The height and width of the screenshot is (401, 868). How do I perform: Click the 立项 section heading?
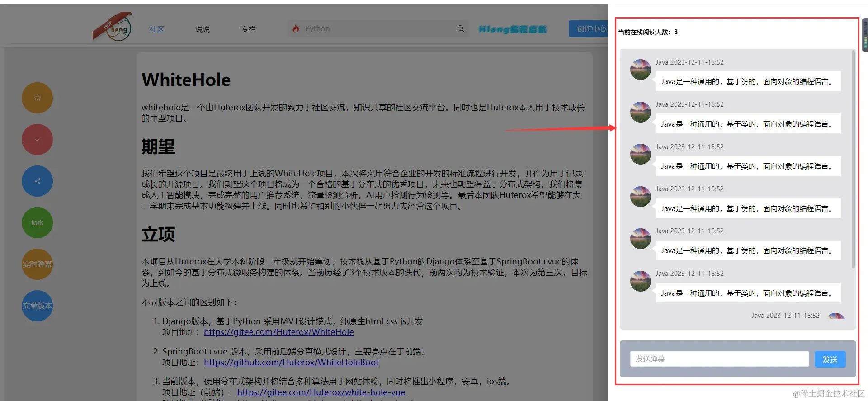coord(158,234)
